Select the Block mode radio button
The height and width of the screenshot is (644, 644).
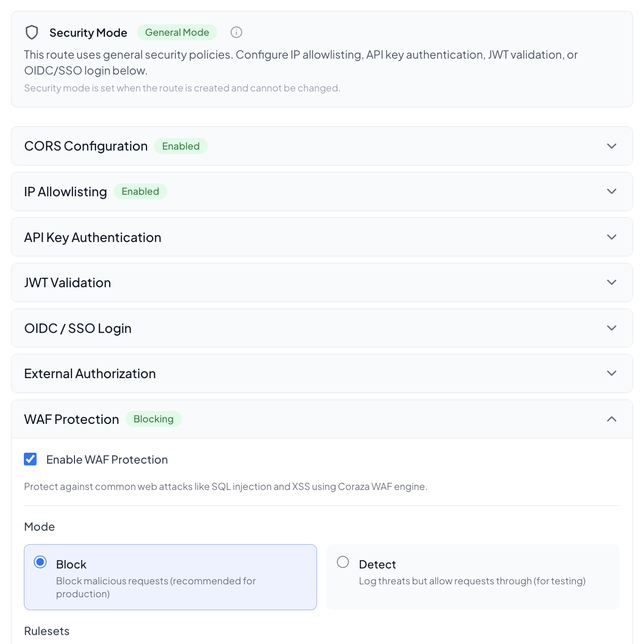[40, 562]
